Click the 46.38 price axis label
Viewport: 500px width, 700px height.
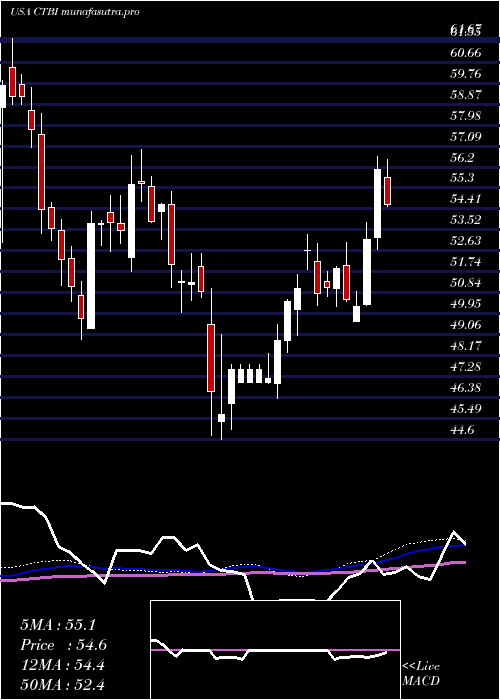pyautogui.click(x=466, y=387)
